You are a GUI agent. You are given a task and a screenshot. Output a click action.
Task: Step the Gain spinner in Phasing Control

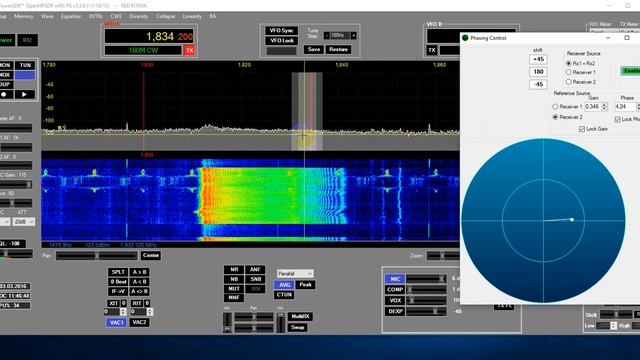click(x=604, y=107)
